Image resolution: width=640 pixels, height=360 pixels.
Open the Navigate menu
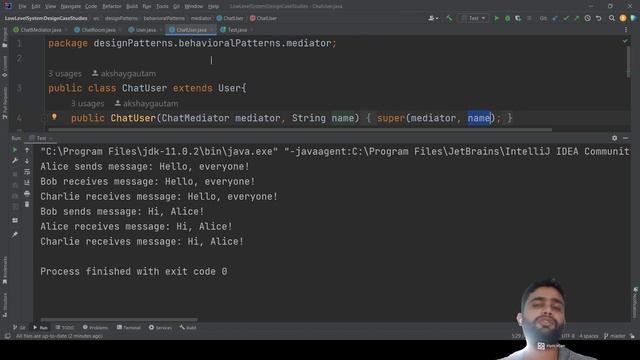pos(71,7)
